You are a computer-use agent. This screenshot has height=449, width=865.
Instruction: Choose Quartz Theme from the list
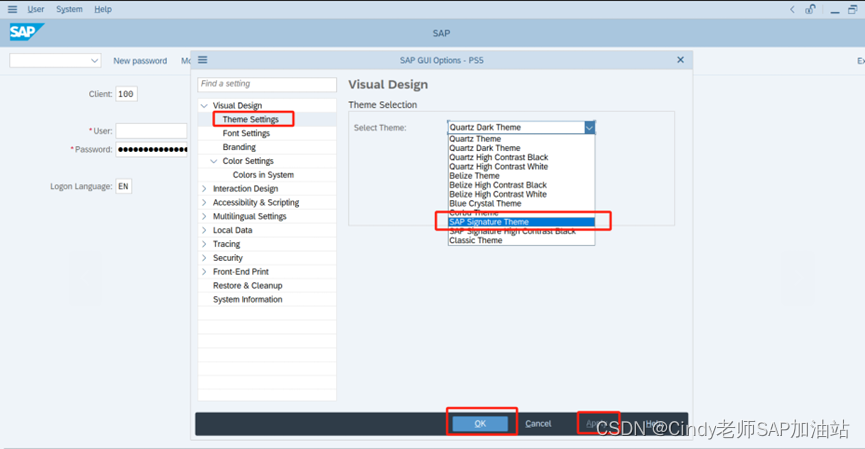coord(521,139)
